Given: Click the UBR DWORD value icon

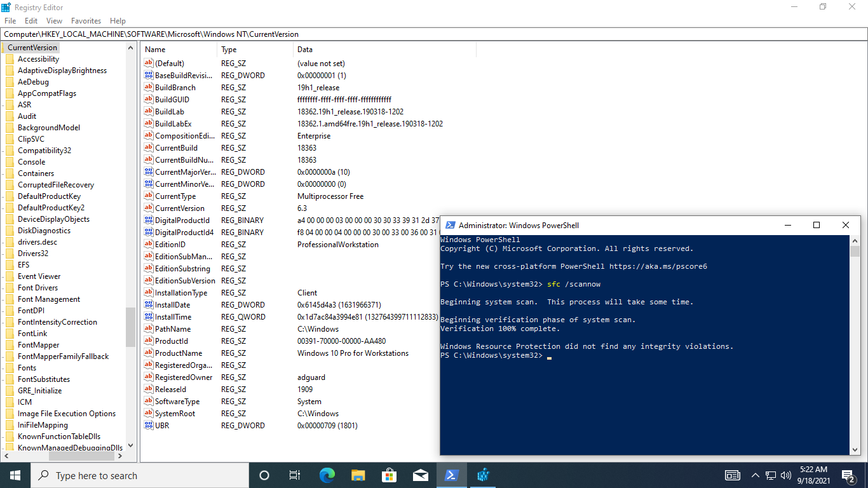Looking at the screenshot, I should tap(149, 426).
